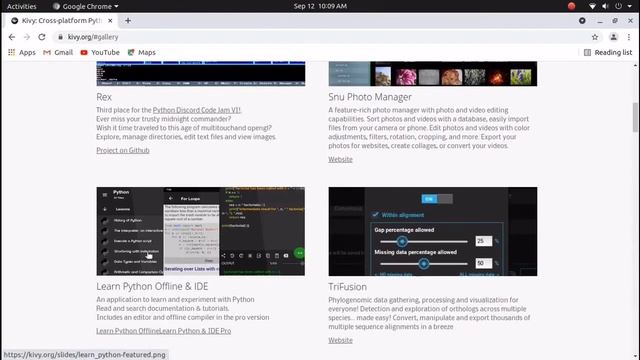Click the Rex screenshot thumbnail

pos(201,74)
